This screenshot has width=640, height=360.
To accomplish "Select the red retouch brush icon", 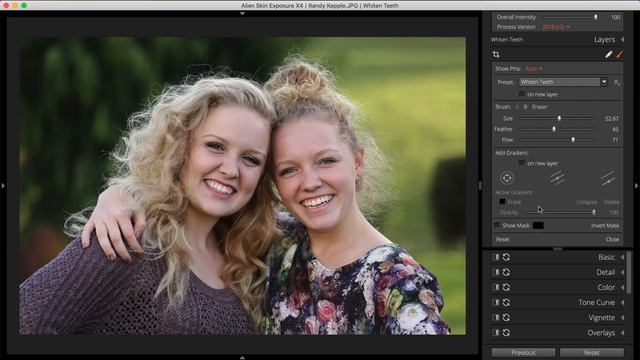I will (x=619, y=54).
